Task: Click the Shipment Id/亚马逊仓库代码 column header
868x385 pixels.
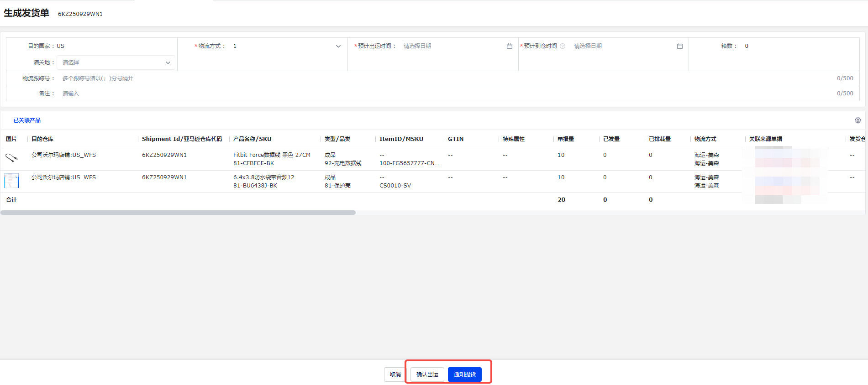Action: pos(182,139)
